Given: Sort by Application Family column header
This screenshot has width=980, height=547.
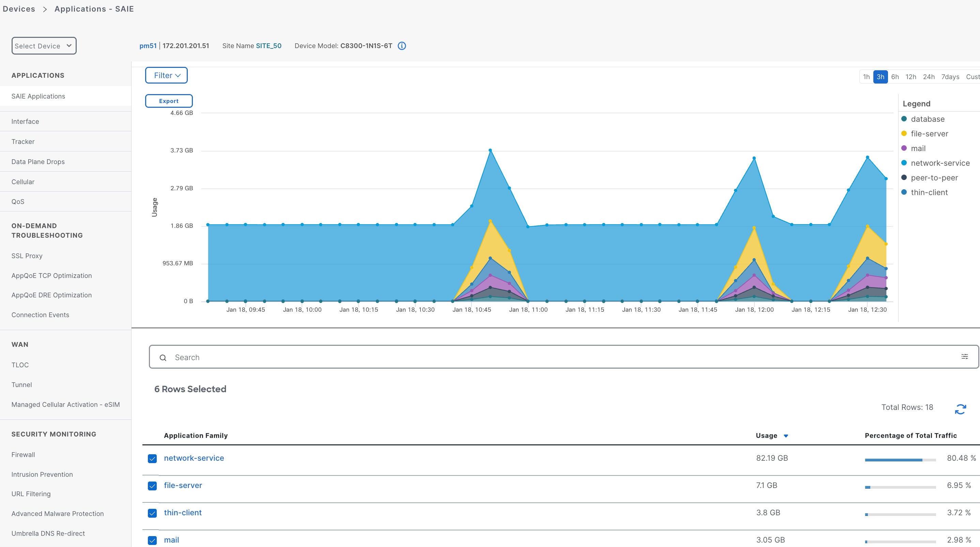Looking at the screenshot, I should pos(196,435).
